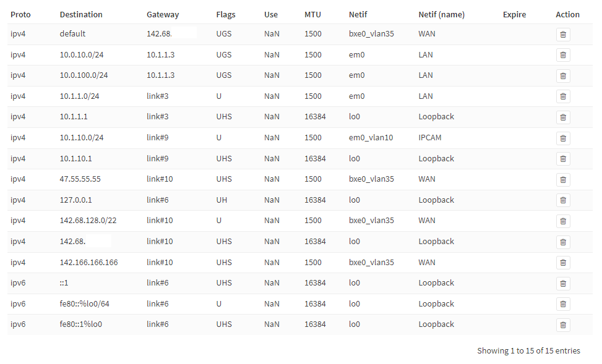Sort by the Flags column
602x364 pixels.
coord(226,14)
